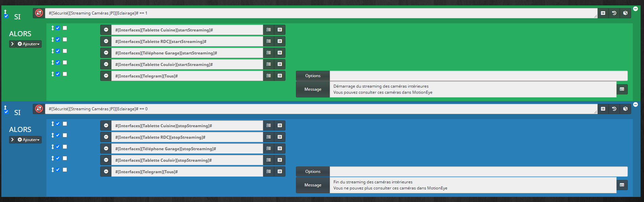Open action list for Telegram in blue block
Screen dimensions: 644x202
[269, 172]
